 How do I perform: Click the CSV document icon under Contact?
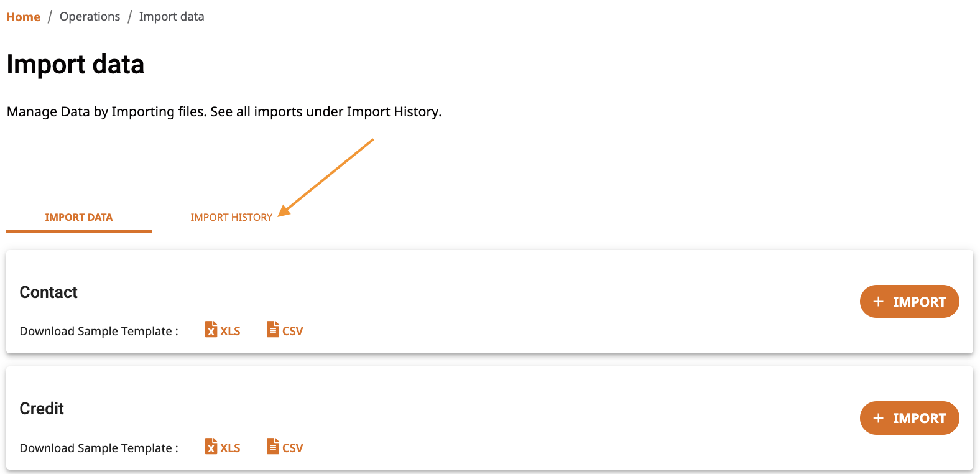point(273,330)
